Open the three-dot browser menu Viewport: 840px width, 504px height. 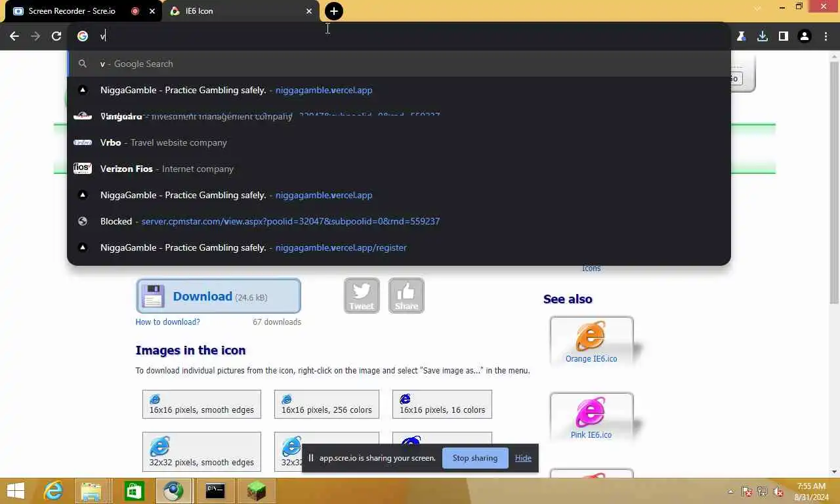coord(825,36)
